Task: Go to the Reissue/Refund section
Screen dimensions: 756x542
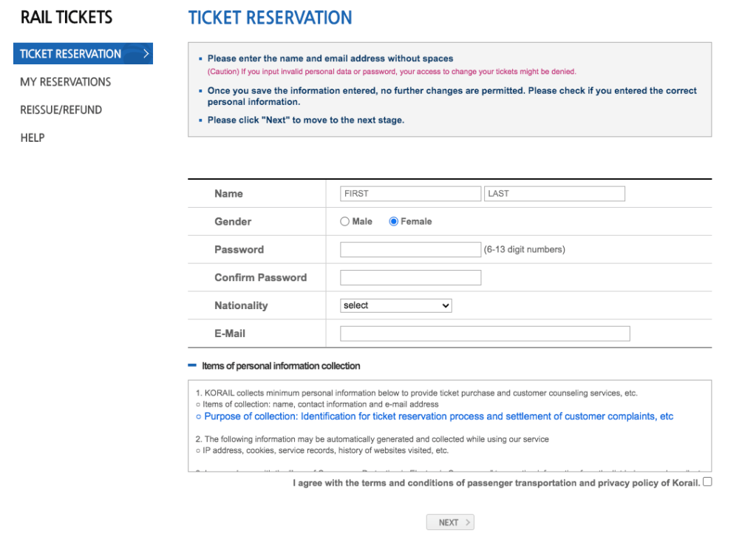Action: [x=61, y=109]
